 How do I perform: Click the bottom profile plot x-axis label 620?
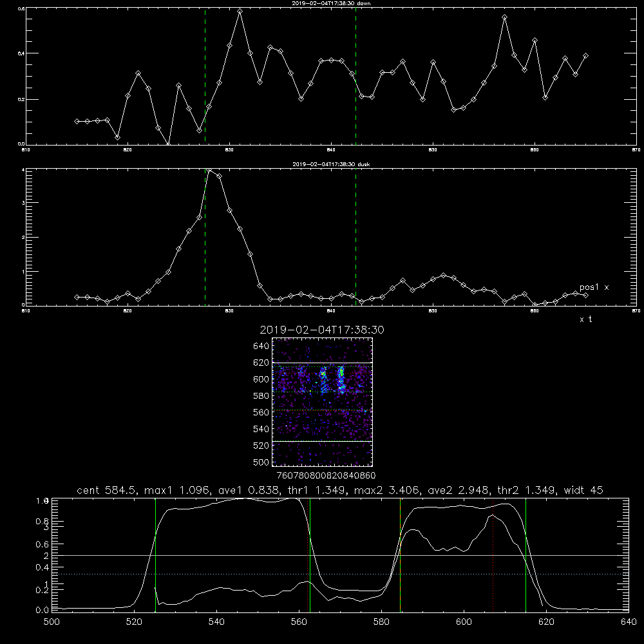click(546, 622)
